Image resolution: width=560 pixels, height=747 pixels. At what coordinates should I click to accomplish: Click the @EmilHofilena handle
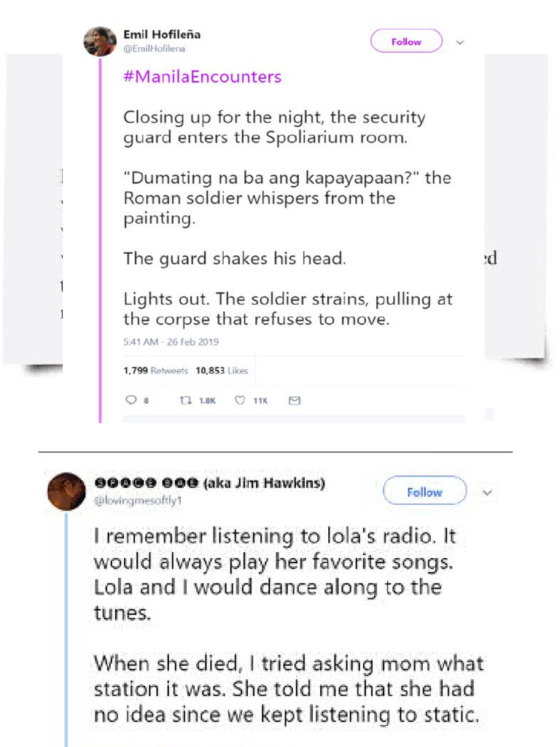pos(154,48)
